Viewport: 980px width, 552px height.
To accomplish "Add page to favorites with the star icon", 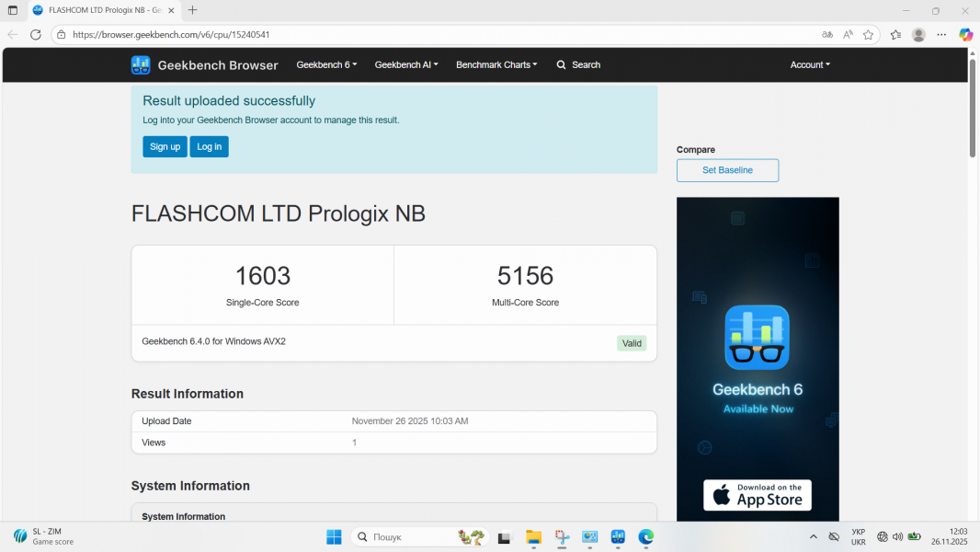I will 868,34.
